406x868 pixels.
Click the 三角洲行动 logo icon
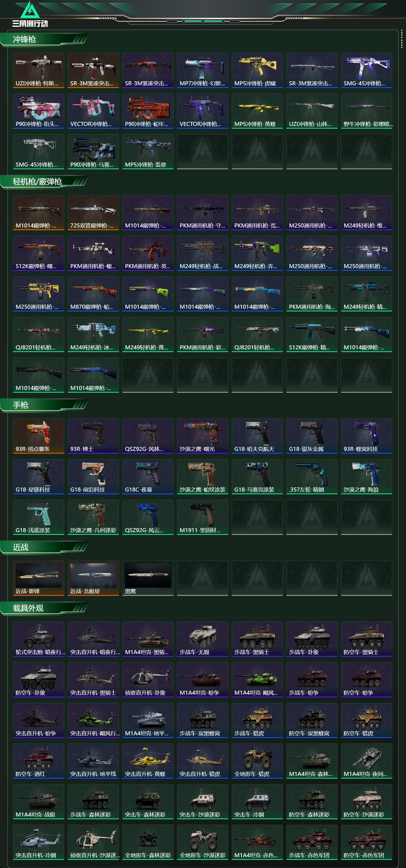[30, 14]
